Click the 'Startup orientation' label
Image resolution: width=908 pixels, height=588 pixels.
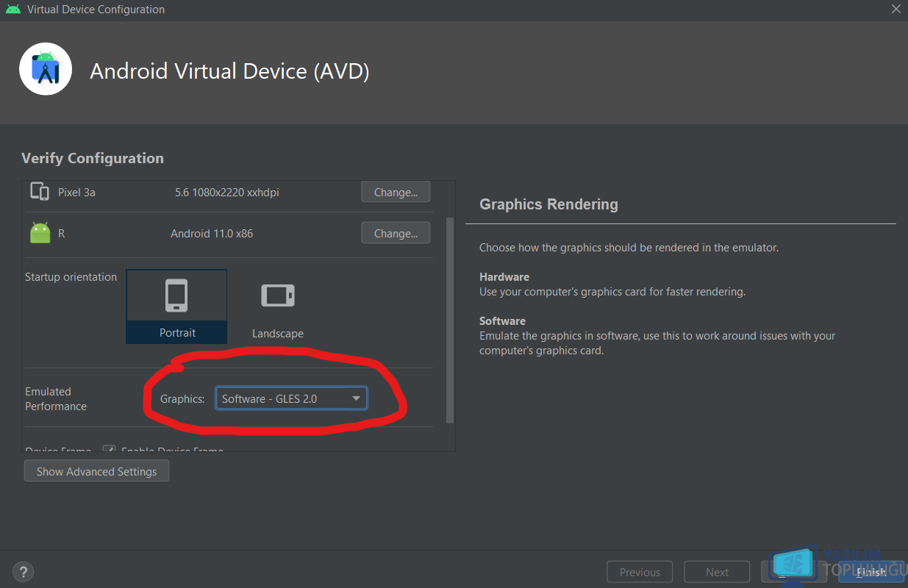[71, 277]
